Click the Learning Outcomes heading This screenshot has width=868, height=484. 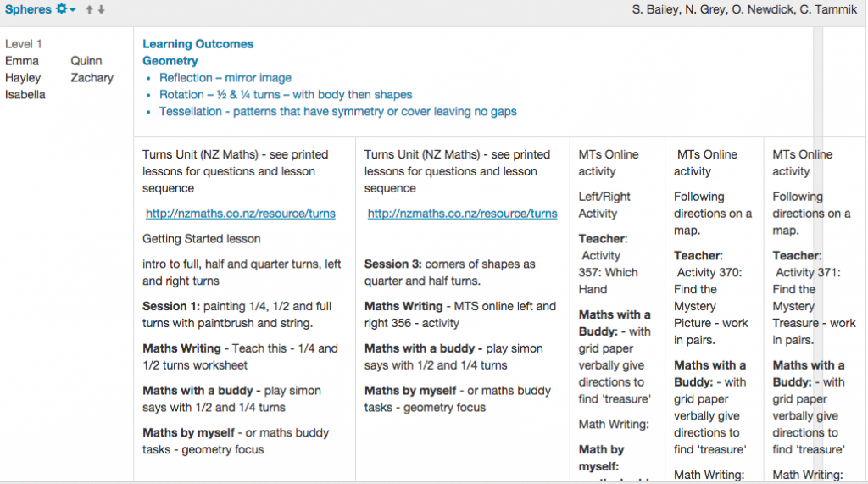click(198, 44)
